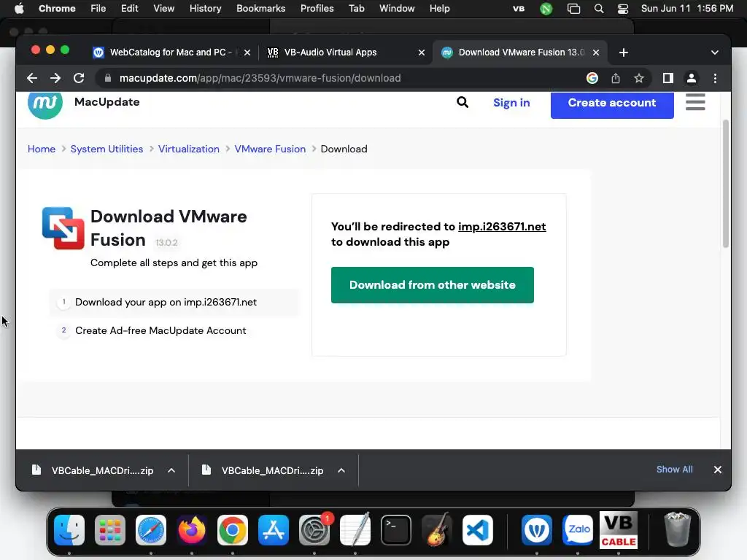
Task: Launch Safari from the Dock
Action: [151, 530]
